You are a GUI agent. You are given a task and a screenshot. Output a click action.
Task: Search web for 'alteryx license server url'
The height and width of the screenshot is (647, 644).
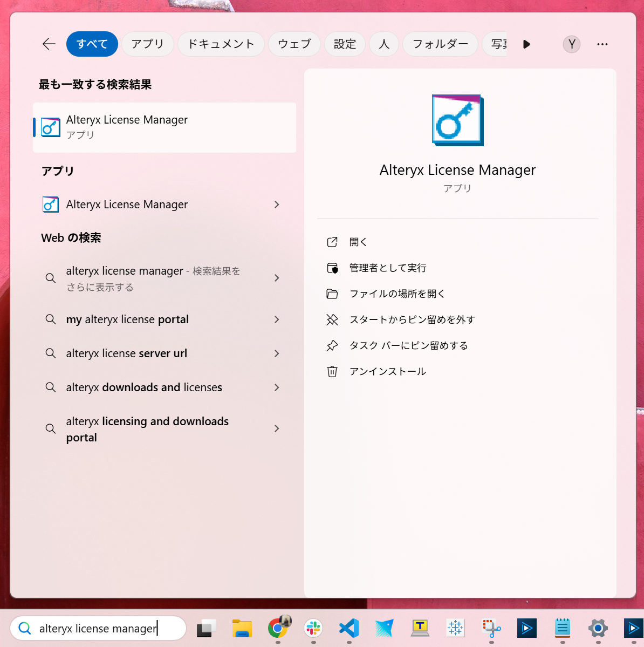pyautogui.click(x=127, y=353)
